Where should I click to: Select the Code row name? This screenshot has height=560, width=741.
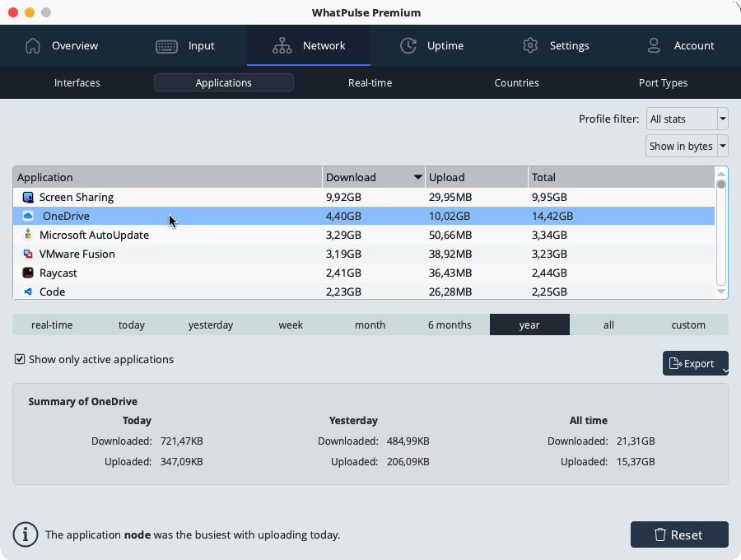click(x=52, y=292)
